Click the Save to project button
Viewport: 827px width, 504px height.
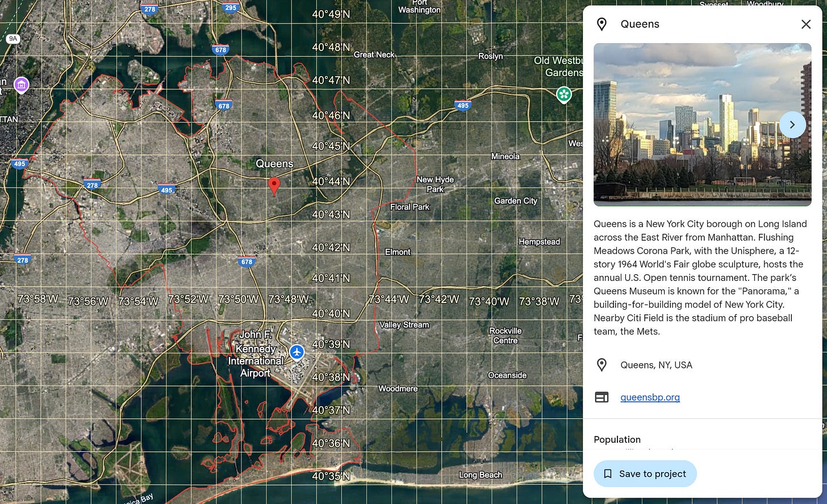[x=645, y=473]
